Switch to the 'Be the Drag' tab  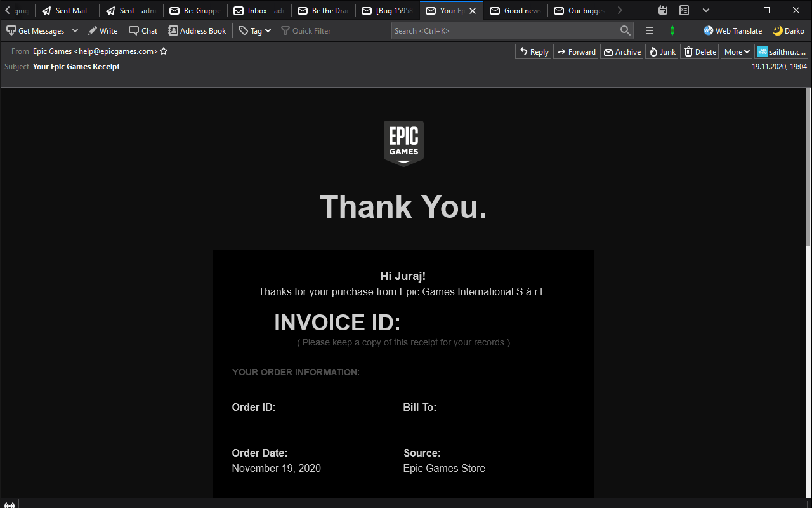point(323,11)
